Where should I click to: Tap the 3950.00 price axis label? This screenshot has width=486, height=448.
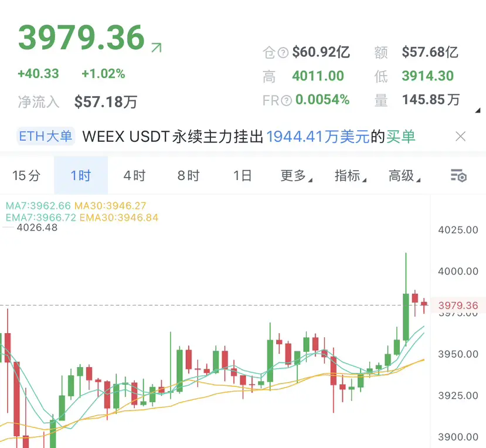click(x=458, y=354)
